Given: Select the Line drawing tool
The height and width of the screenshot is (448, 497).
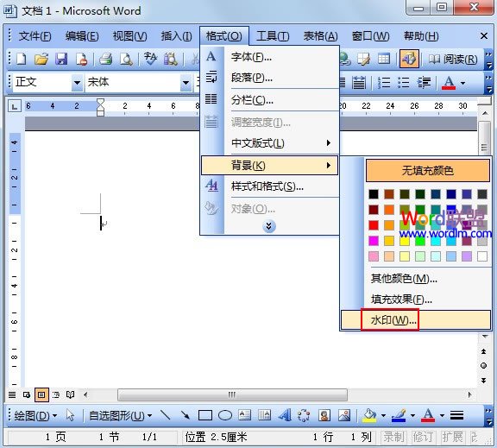Looking at the screenshot, I should 165,415.
